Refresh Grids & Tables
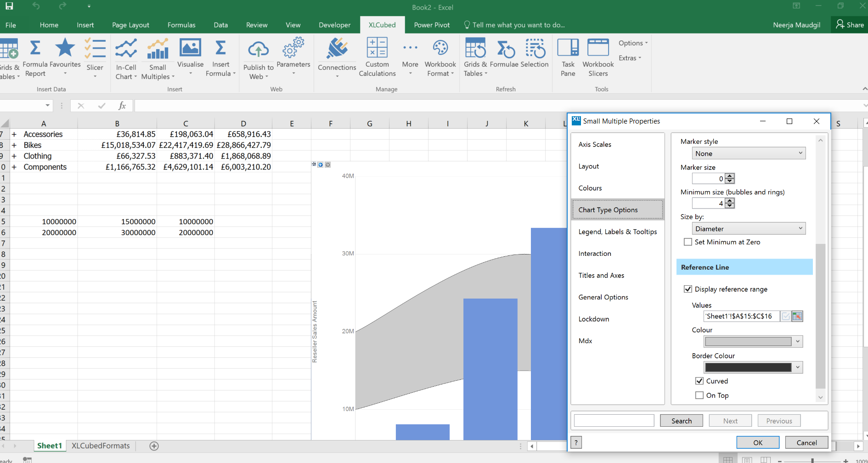This screenshot has height=463, width=868. click(x=475, y=57)
